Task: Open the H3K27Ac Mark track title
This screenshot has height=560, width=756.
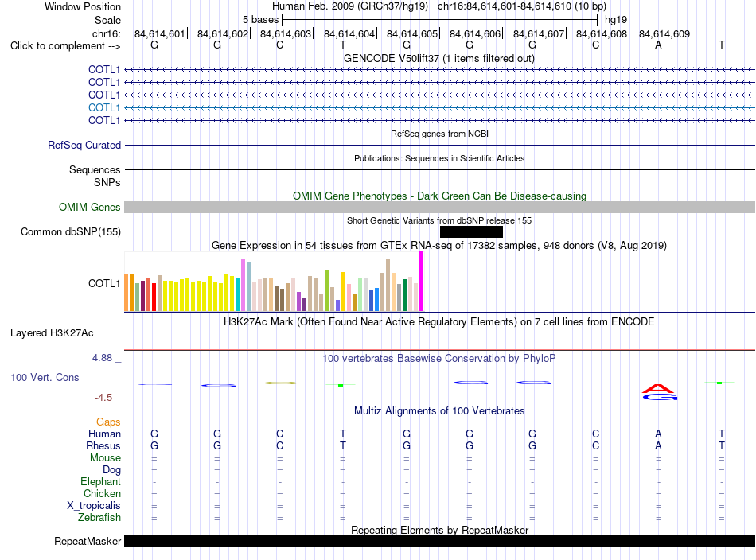Action: click(x=438, y=322)
